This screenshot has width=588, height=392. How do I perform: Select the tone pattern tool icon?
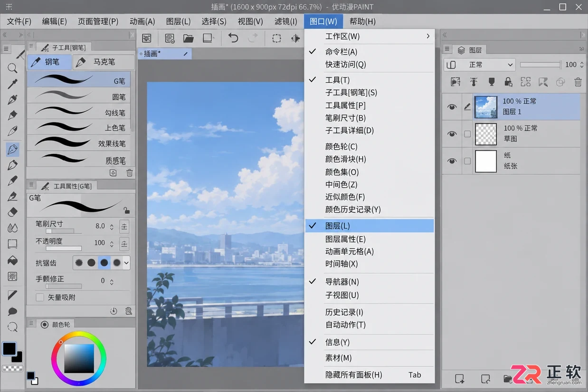click(x=12, y=277)
